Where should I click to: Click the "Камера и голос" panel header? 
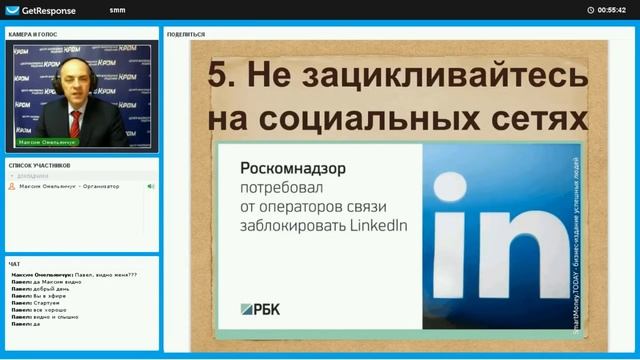pos(33,35)
